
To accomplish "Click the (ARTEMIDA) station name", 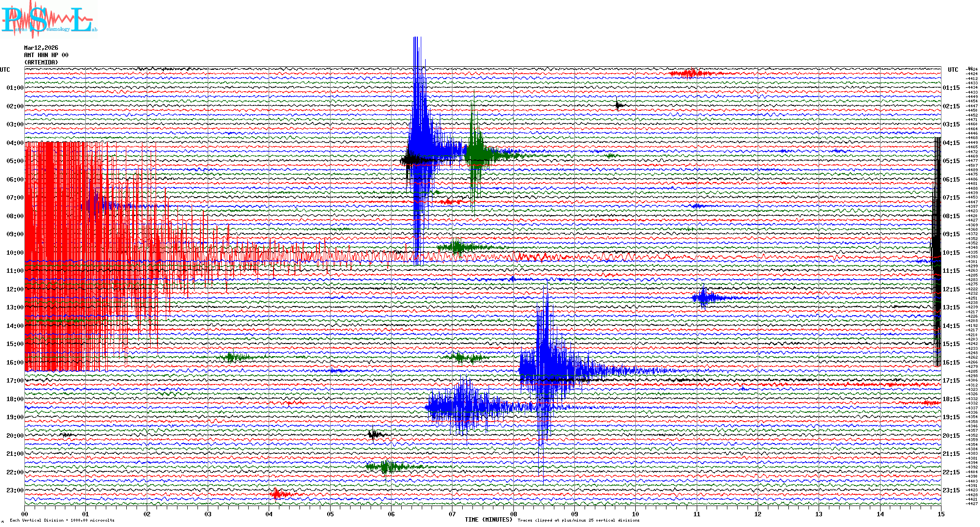I will click(41, 62).
